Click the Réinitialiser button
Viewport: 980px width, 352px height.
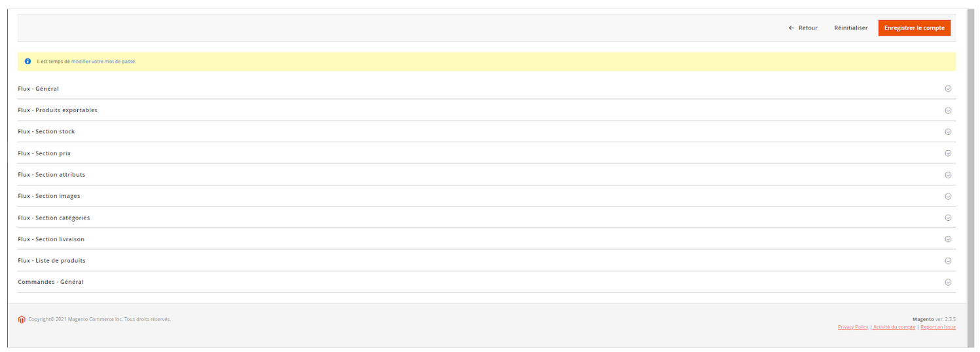[851, 28]
